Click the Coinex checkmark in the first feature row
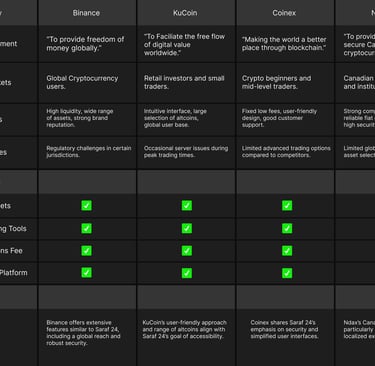Viewport: 375px width, 366px height. click(287, 205)
